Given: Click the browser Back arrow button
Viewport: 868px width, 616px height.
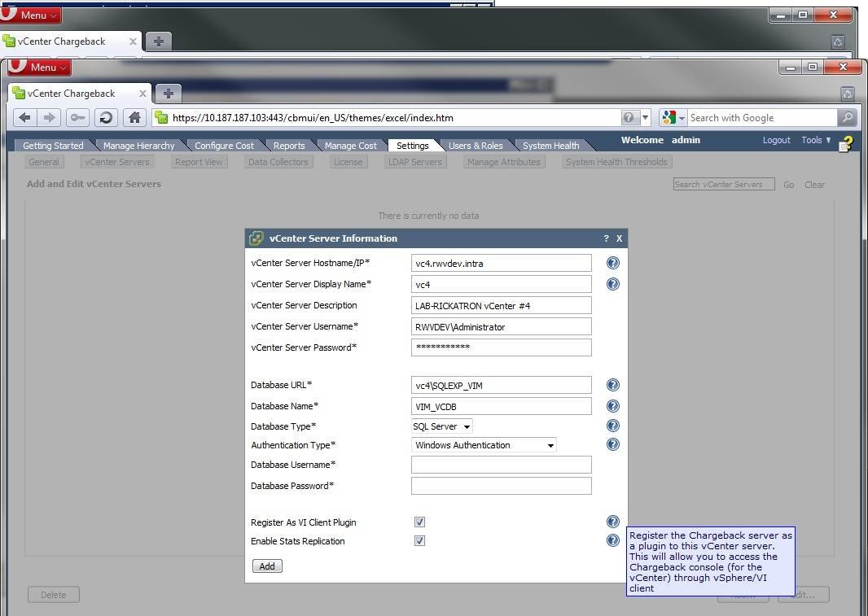Looking at the screenshot, I should point(24,118).
